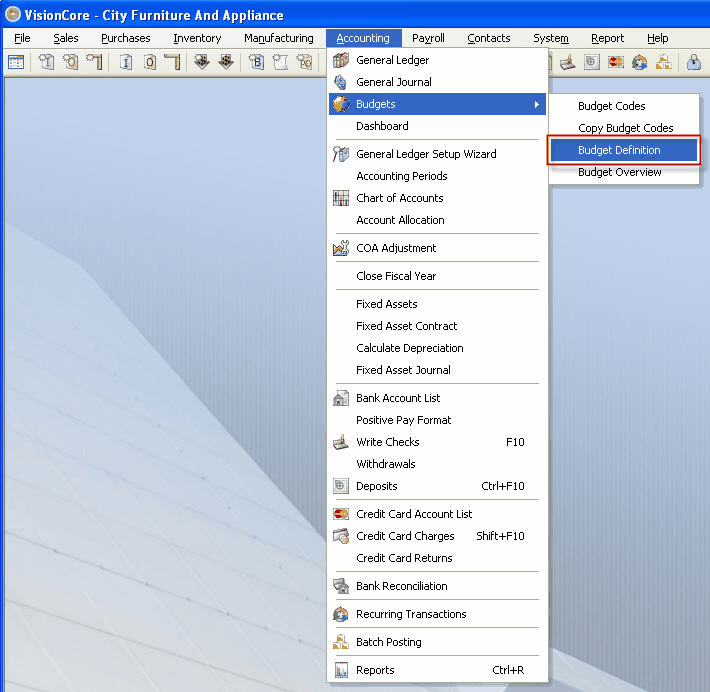Open Reports from the Accounting menu
Screen dimensions: 710x692
437,670
